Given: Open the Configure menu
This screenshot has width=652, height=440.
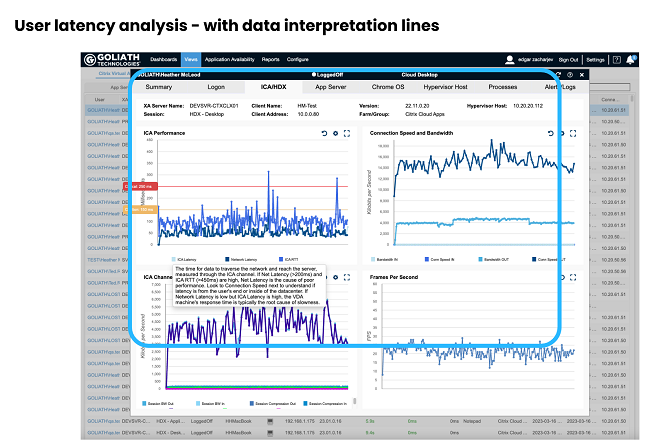Looking at the screenshot, I should click(x=298, y=59).
